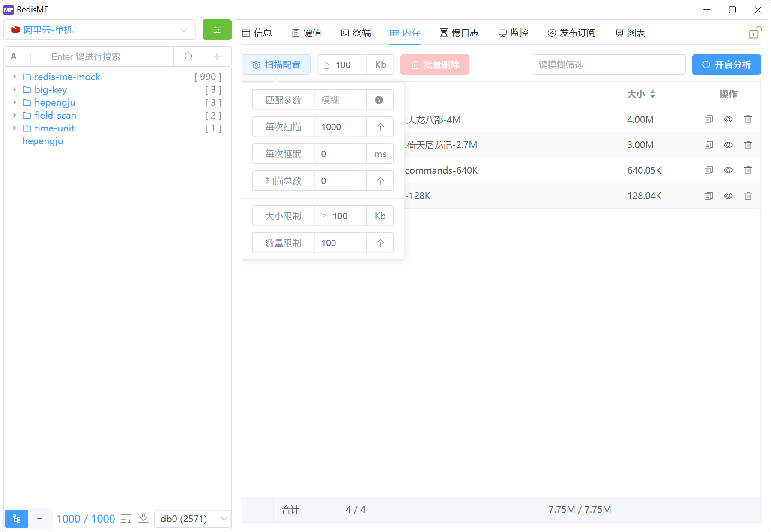
Task: Copy the commands-640K key name
Action: 708,170
